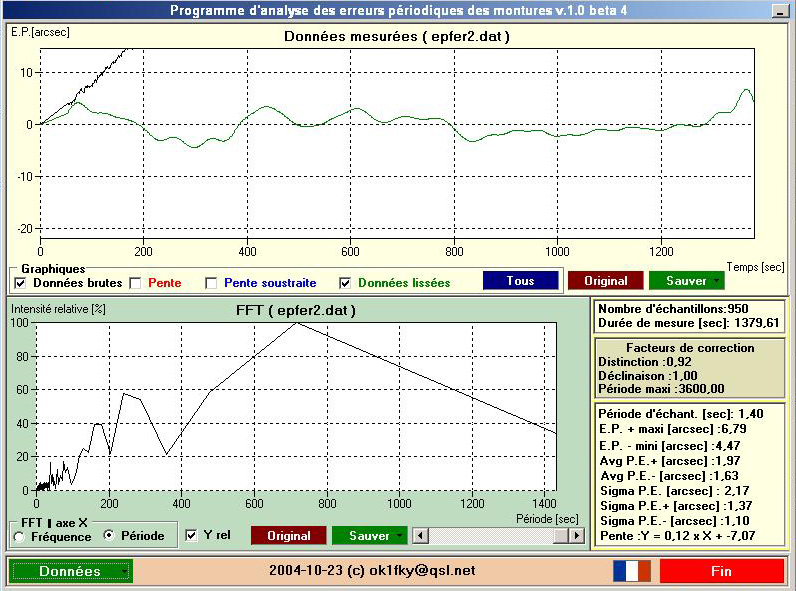Click the Sigma P.E. 2,17 line

(675, 491)
